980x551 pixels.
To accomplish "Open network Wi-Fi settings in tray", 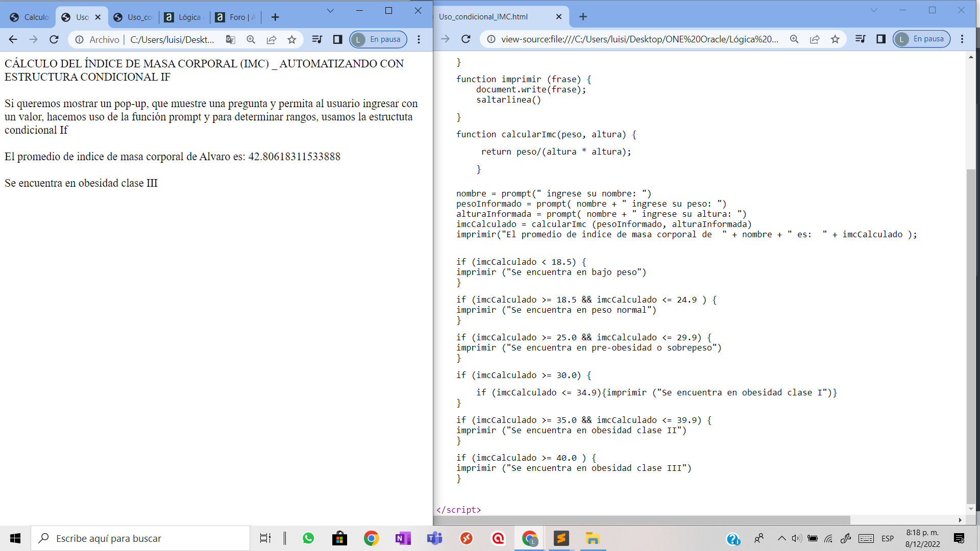I will 828,538.
